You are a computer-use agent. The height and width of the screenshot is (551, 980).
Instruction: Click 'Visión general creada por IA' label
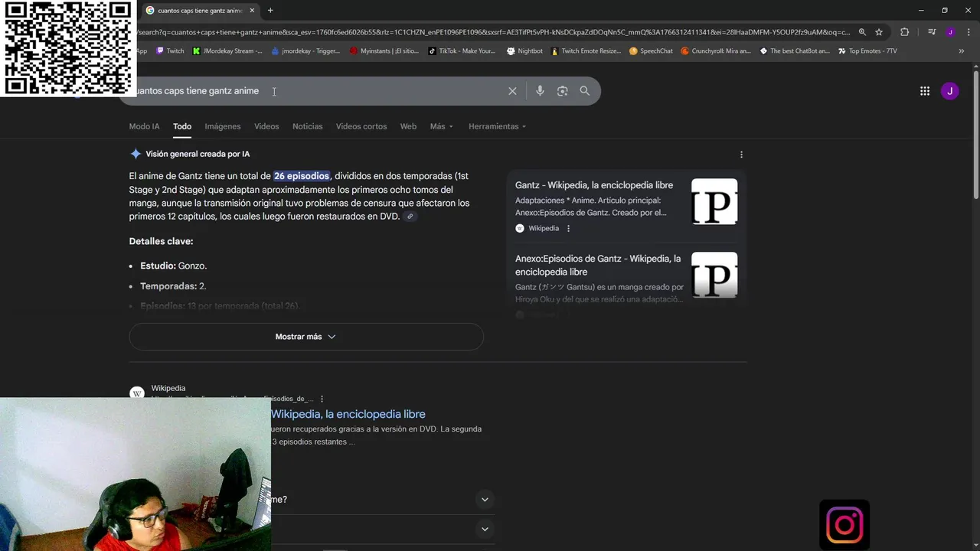198,154
